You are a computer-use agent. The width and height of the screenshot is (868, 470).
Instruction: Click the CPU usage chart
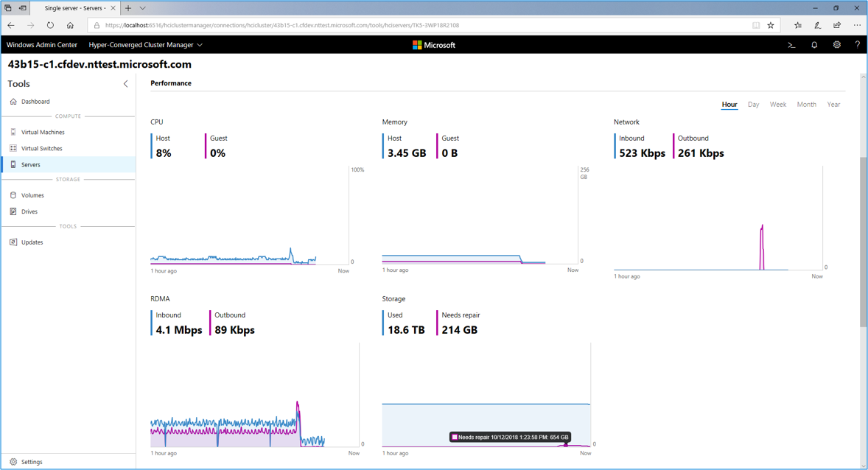[x=250, y=216]
